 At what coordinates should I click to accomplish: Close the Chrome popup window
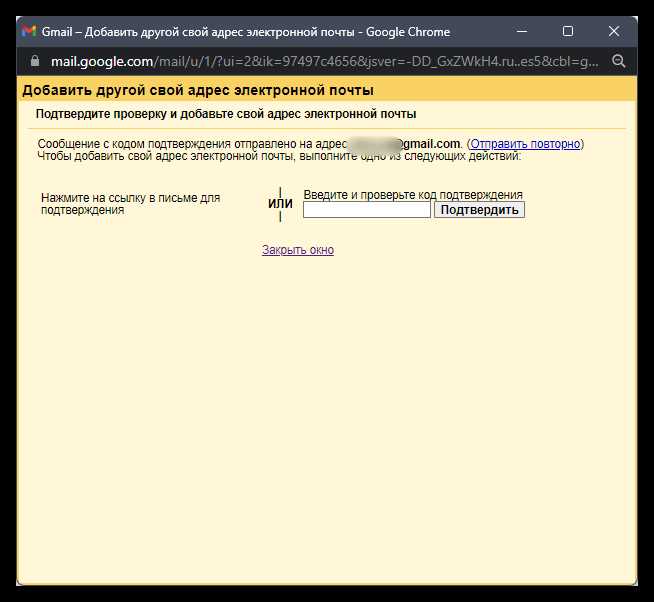point(614,31)
